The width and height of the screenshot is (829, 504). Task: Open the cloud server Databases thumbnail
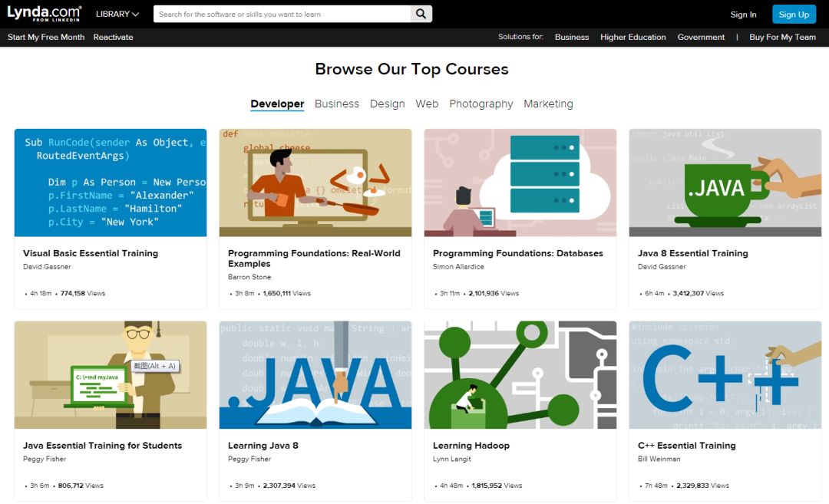(x=520, y=183)
